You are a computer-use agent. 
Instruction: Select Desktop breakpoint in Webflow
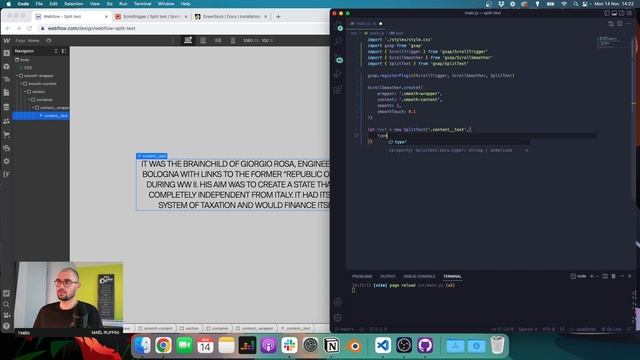(188, 40)
